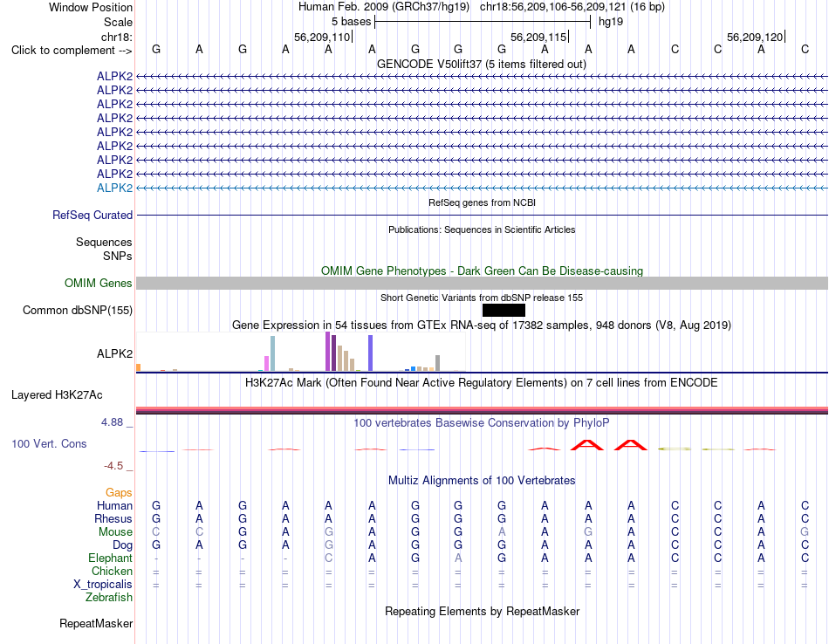Open 'Repeating Elements by RepeatMasker' track title

tap(482, 611)
